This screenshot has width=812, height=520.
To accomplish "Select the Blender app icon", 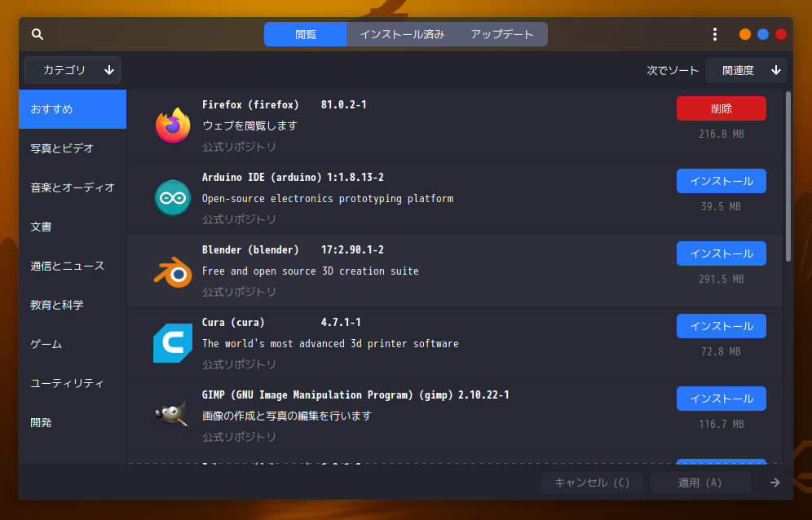I will (173, 271).
